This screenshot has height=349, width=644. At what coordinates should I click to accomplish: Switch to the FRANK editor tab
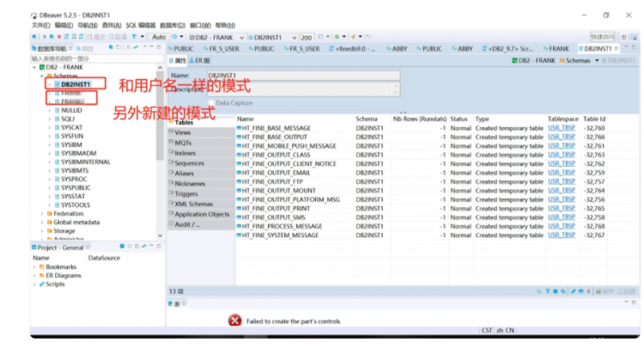click(556, 49)
